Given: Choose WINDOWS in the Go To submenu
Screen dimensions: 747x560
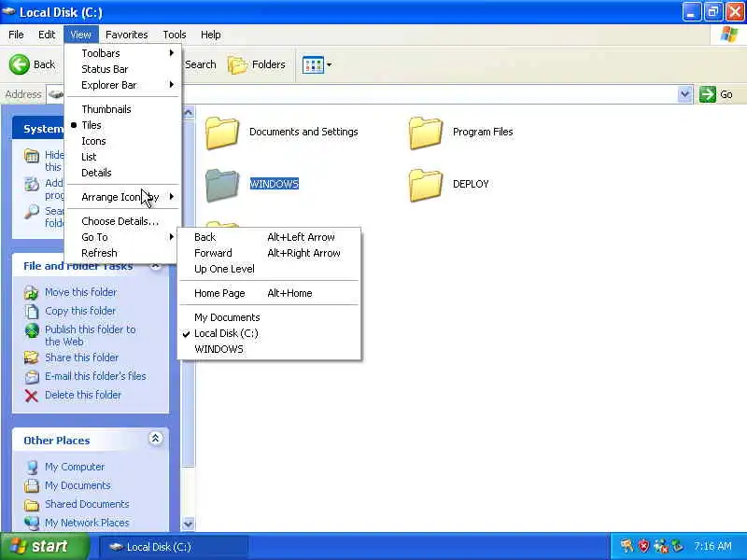Looking at the screenshot, I should [x=269, y=349].
